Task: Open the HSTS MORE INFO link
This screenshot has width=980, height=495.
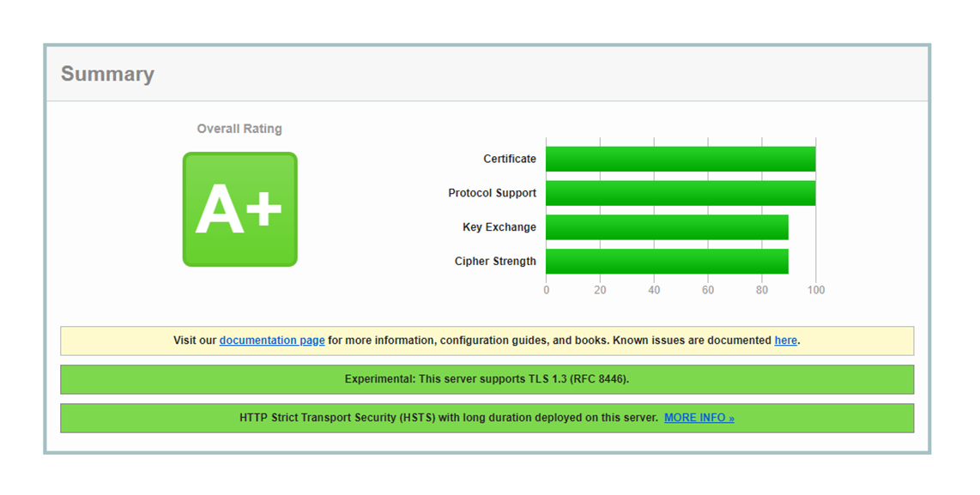Action: pyautogui.click(x=699, y=418)
